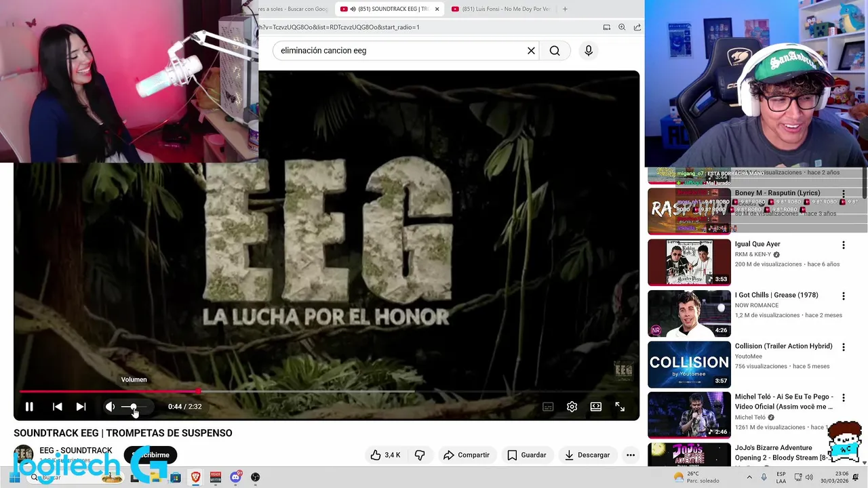Switch the ESP LAA keyboard language

click(x=781, y=477)
